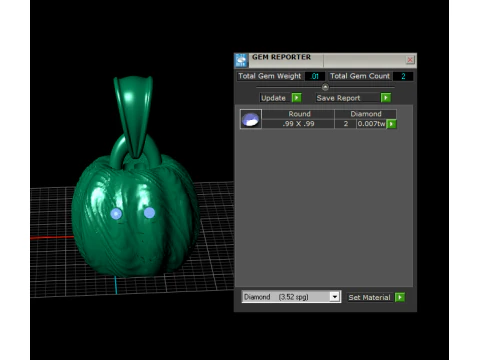
Task: Click the green arrow beside Save Report
Action: pos(386,98)
